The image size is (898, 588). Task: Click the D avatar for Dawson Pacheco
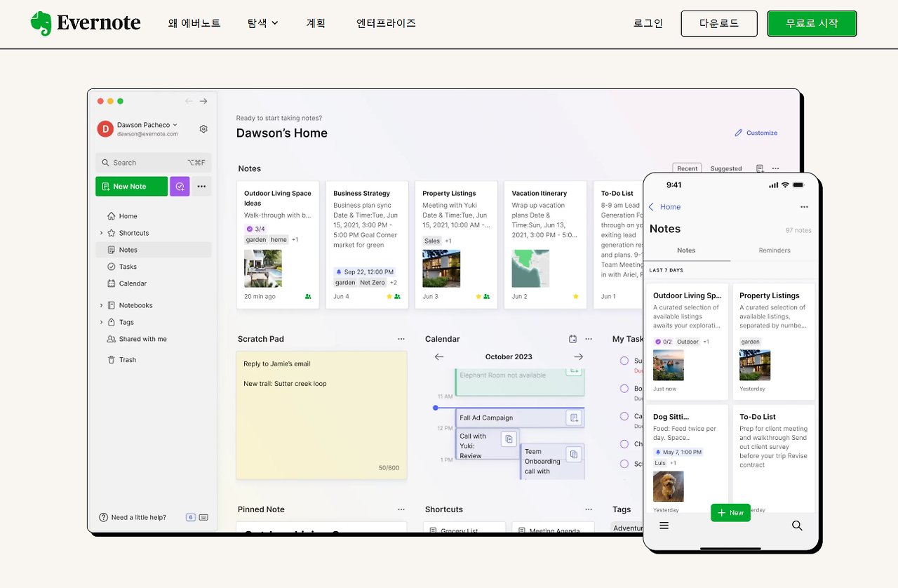coord(105,128)
